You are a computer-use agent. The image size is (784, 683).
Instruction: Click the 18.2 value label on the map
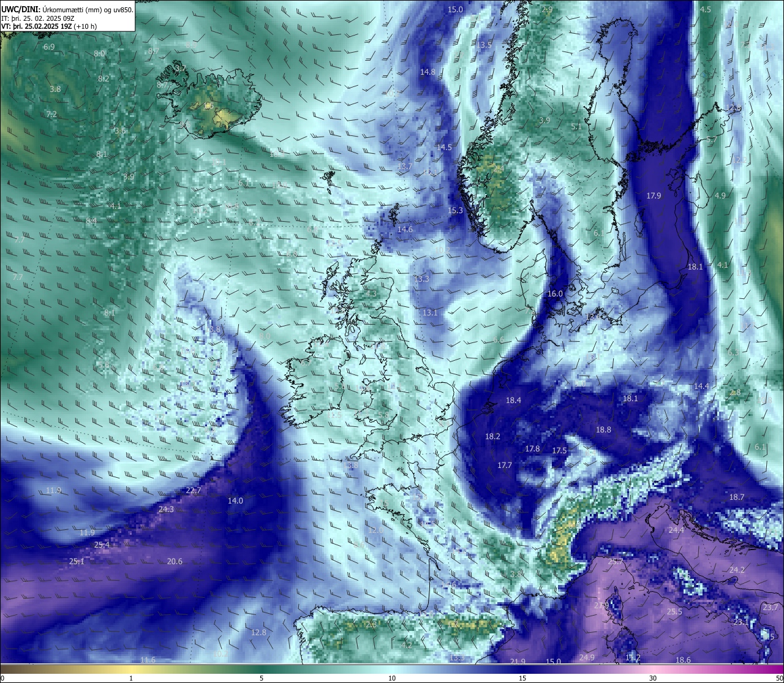pyautogui.click(x=492, y=437)
